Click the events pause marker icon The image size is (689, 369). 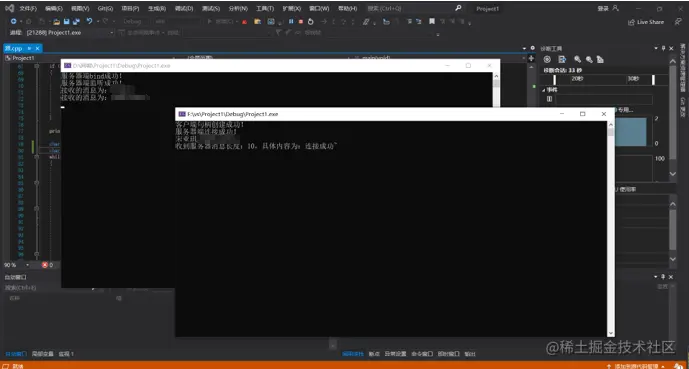[549, 99]
